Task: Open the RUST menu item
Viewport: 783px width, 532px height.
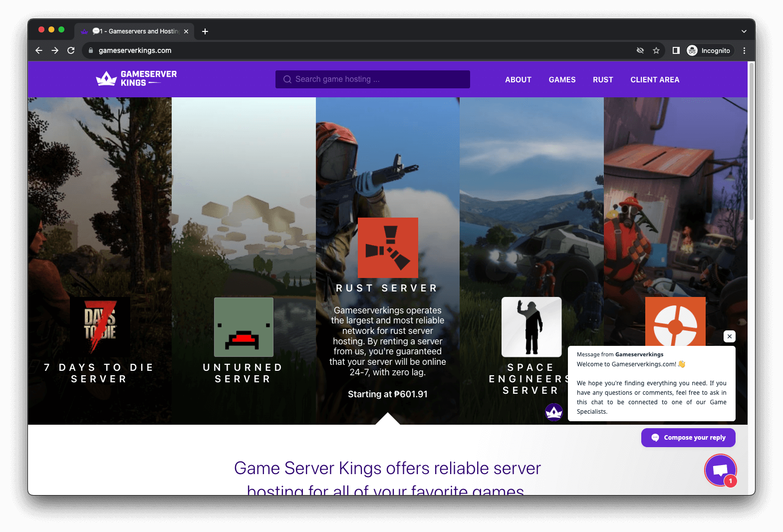Action: pos(603,80)
